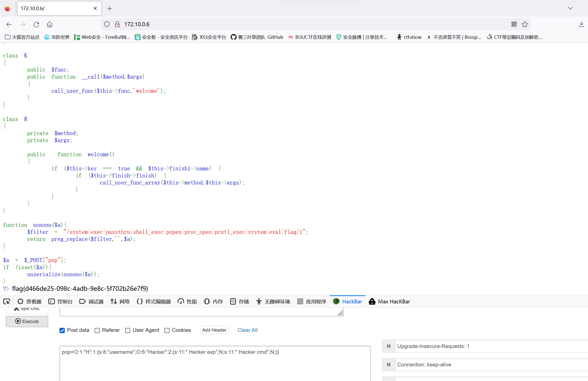Open the browser home page
The height and width of the screenshot is (381, 588).
pyautogui.click(x=50, y=24)
